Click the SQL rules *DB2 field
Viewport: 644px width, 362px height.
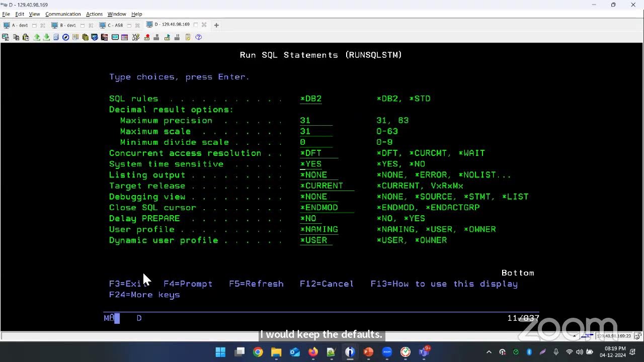click(311, 99)
